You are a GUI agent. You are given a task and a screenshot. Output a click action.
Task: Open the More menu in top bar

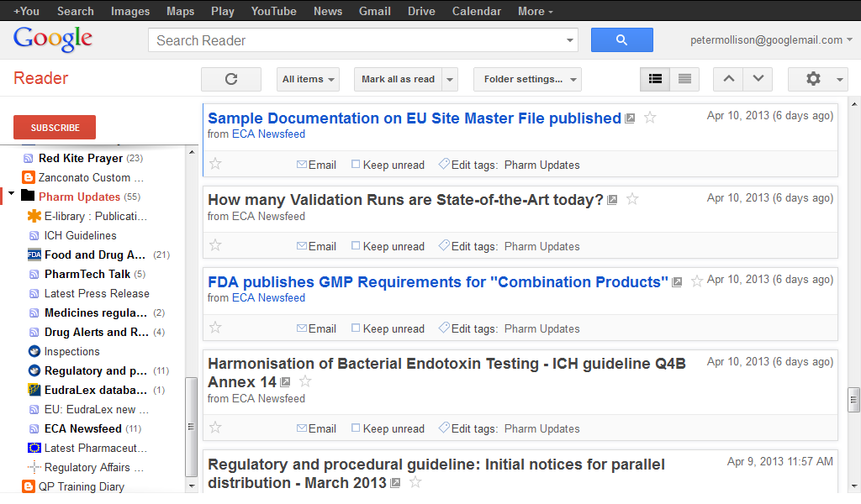(x=536, y=11)
